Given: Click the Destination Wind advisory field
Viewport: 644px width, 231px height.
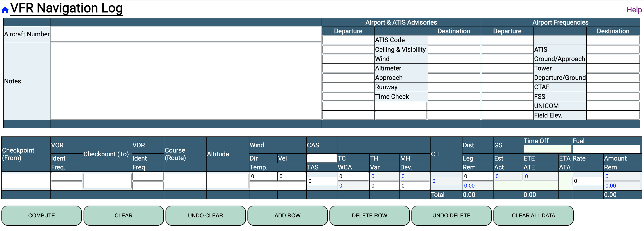Looking at the screenshot, I should pyautogui.click(x=454, y=59).
